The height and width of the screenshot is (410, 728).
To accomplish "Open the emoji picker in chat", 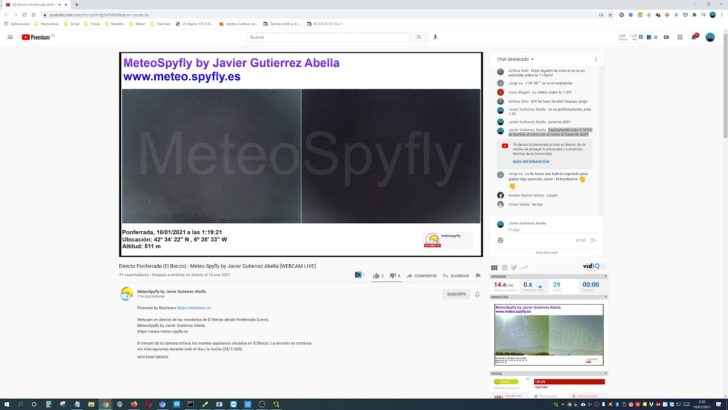I will (x=500, y=241).
